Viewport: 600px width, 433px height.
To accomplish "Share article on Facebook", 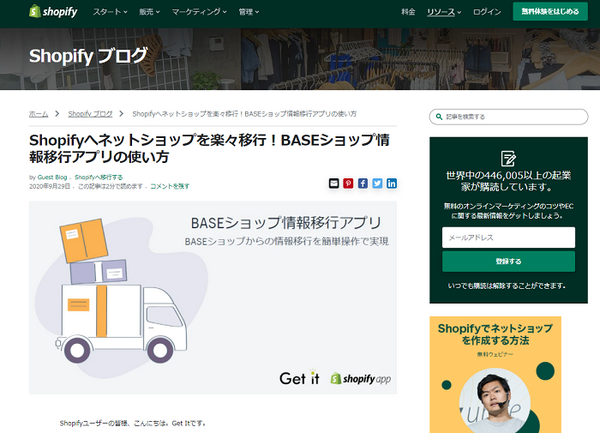I will point(363,183).
